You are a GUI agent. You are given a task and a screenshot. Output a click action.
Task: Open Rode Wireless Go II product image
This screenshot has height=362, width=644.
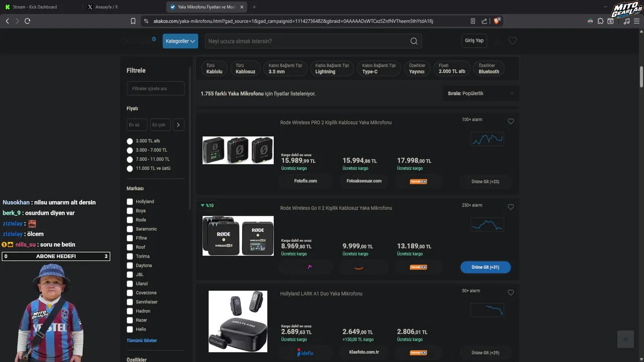click(x=238, y=236)
